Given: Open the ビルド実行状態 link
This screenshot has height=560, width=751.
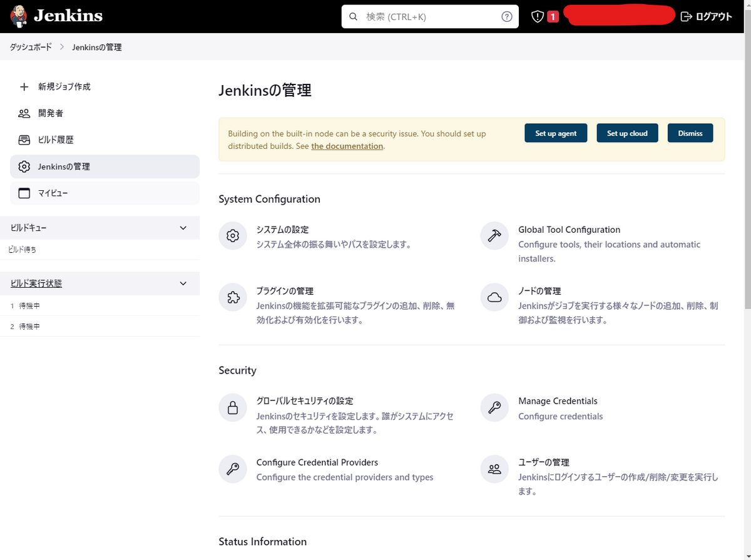Looking at the screenshot, I should pyautogui.click(x=36, y=283).
